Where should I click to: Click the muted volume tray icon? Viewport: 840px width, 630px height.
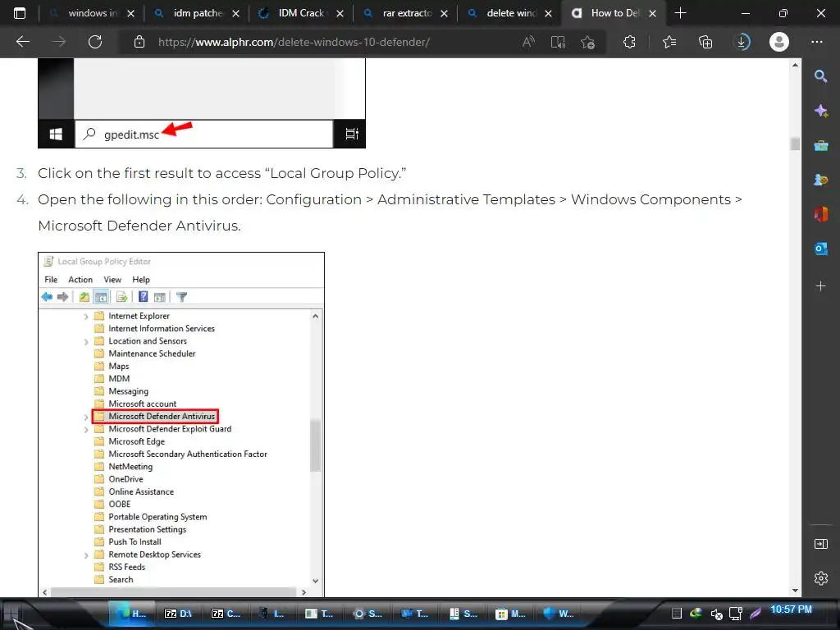[716, 614]
